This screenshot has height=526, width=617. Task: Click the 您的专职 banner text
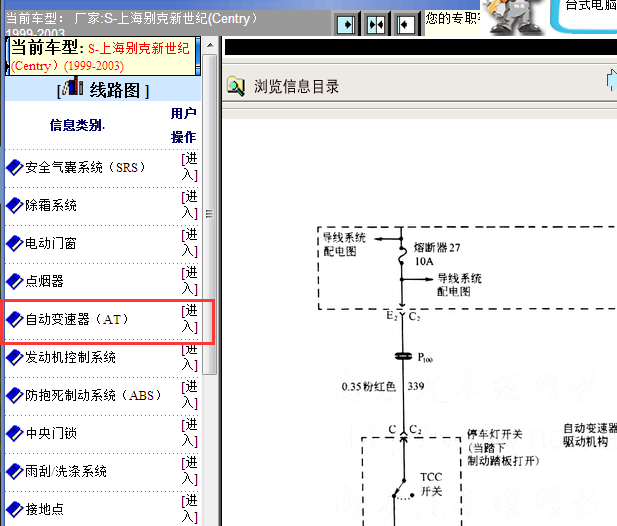453,18
